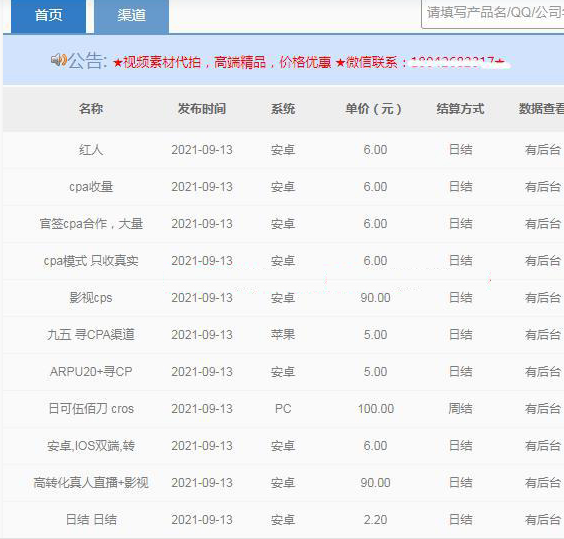Click the 名称 column header
This screenshot has height=539, width=564.
tap(91, 109)
